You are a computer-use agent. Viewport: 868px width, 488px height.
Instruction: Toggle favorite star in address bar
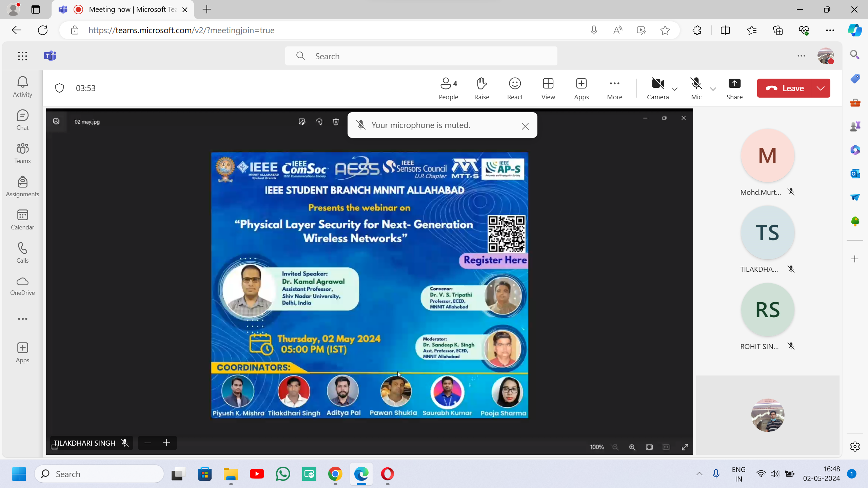pyautogui.click(x=665, y=30)
